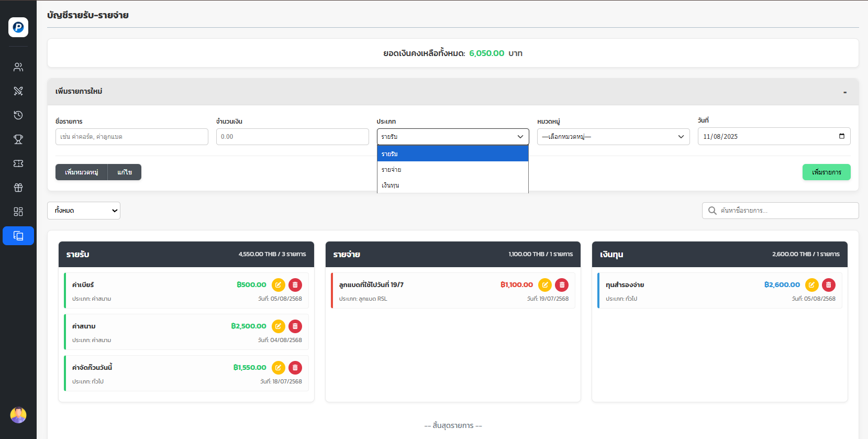868x439 pixels.
Task: Click the user avatar at bottom of sidebar
Action: (x=18, y=415)
